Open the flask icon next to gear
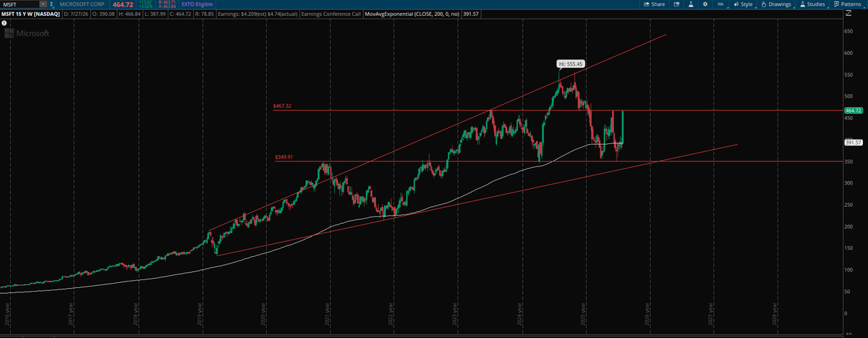This screenshot has width=868, height=338. click(691, 4)
